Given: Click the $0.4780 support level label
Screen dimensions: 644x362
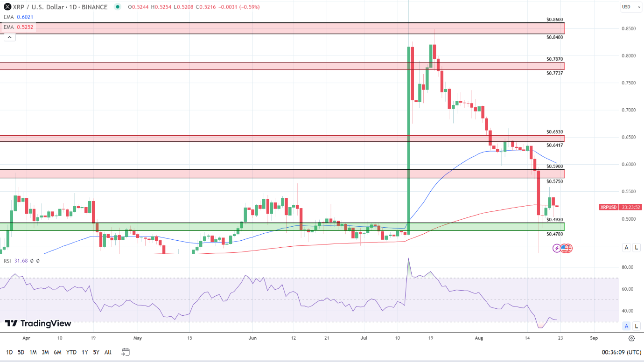Looking at the screenshot, I should (x=554, y=234).
